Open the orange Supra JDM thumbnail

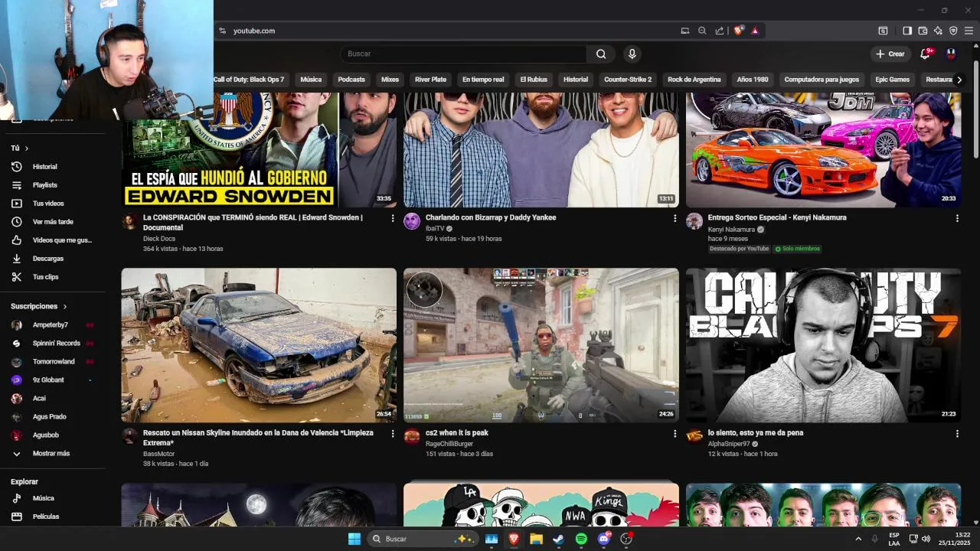[824, 149]
